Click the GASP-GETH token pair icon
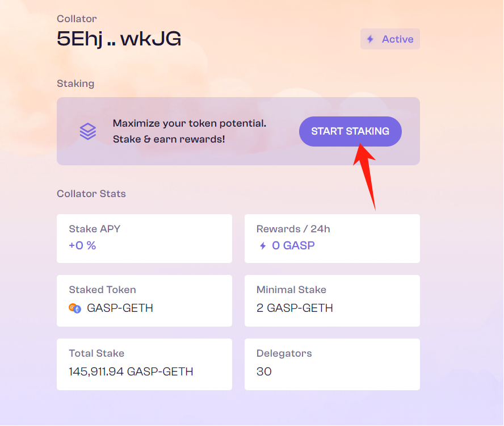 point(75,308)
